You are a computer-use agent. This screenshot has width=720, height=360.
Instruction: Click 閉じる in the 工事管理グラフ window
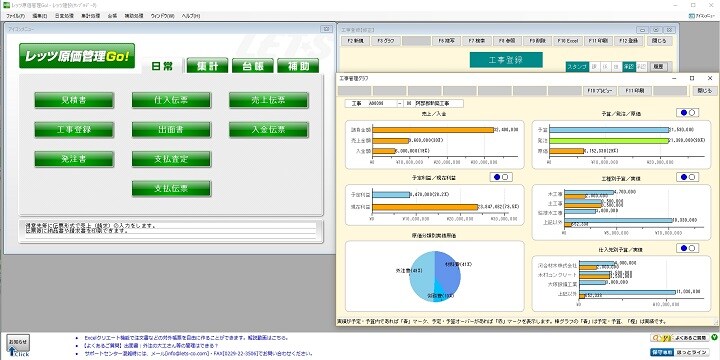[705, 91]
